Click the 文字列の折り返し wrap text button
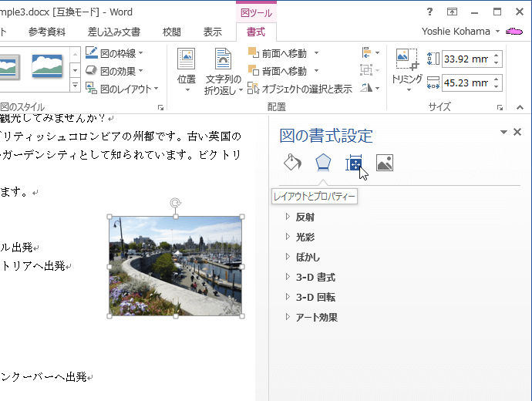The height and width of the screenshot is (401, 532). [x=224, y=71]
